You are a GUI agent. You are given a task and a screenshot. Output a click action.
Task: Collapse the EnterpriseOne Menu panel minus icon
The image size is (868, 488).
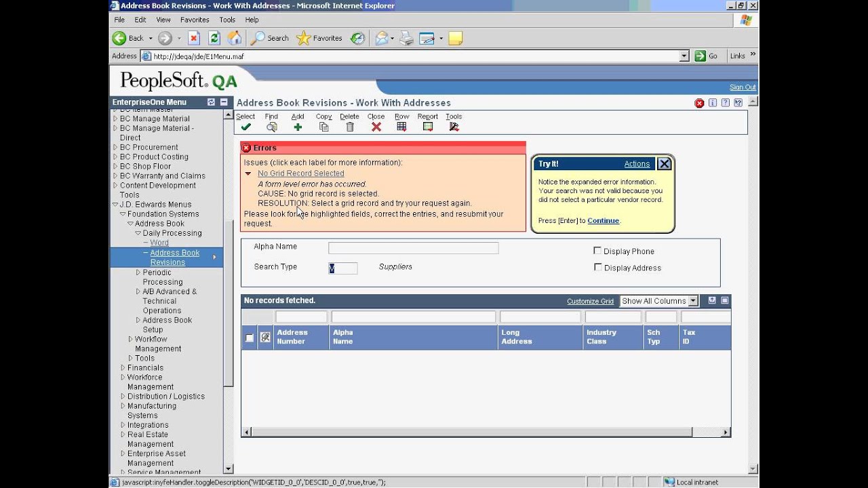[x=224, y=102]
